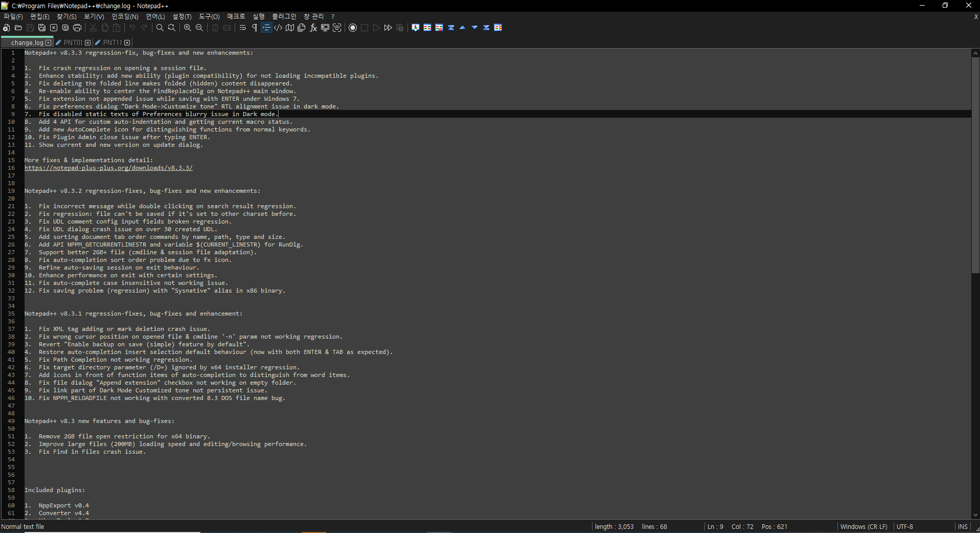Click the Stop Recording square icon
The height and width of the screenshot is (533, 980).
364,28
